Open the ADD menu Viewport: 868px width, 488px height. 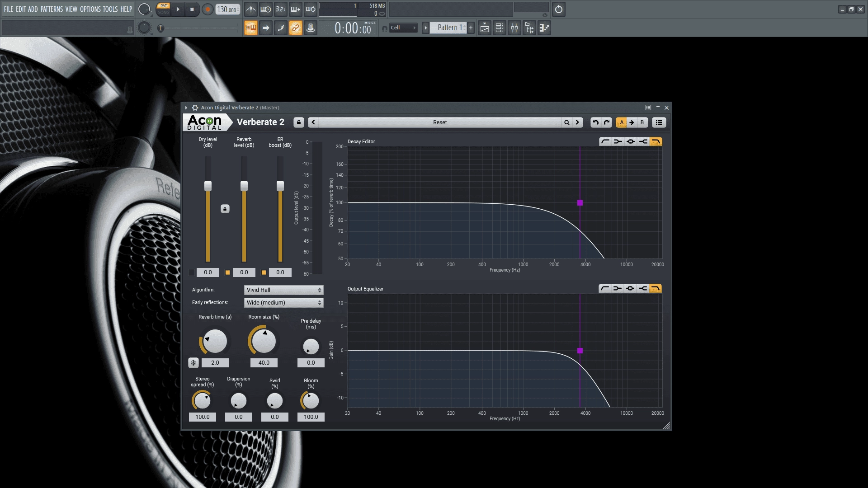pos(33,9)
